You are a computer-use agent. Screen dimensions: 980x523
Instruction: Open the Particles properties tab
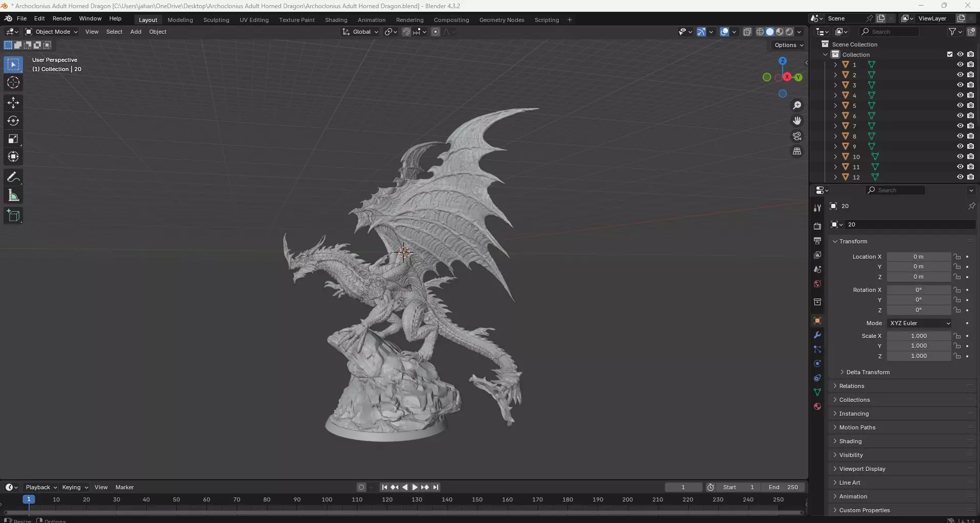(x=817, y=349)
